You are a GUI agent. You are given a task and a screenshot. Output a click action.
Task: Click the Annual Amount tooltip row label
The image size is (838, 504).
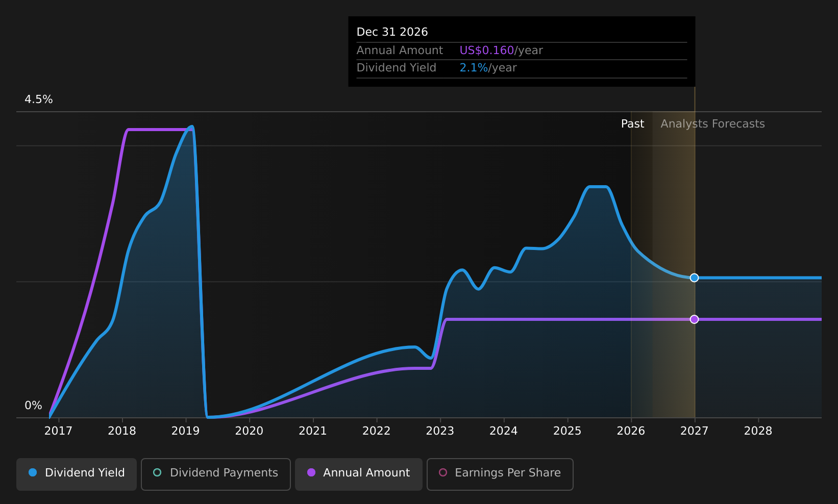tap(400, 51)
